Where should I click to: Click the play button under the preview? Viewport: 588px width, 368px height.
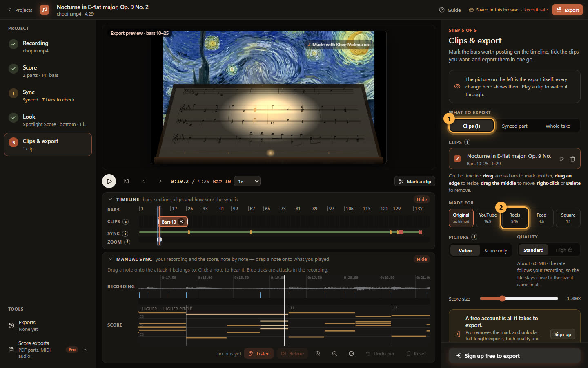coord(109,181)
